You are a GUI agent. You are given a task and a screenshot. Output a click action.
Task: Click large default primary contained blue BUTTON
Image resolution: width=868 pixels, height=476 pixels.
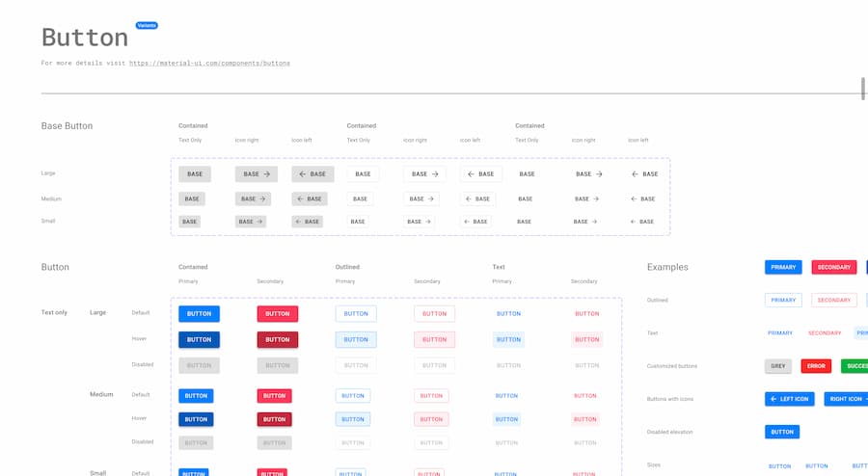pyautogui.click(x=199, y=313)
